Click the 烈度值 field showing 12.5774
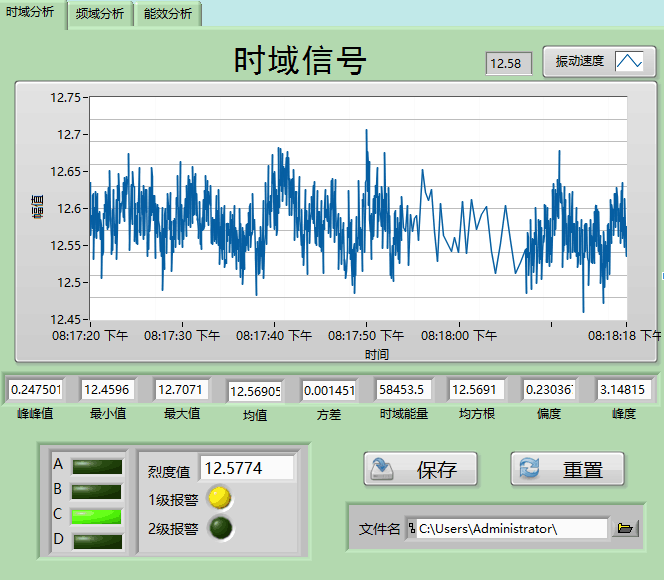Screen dimensions: 664x580 click(x=247, y=468)
